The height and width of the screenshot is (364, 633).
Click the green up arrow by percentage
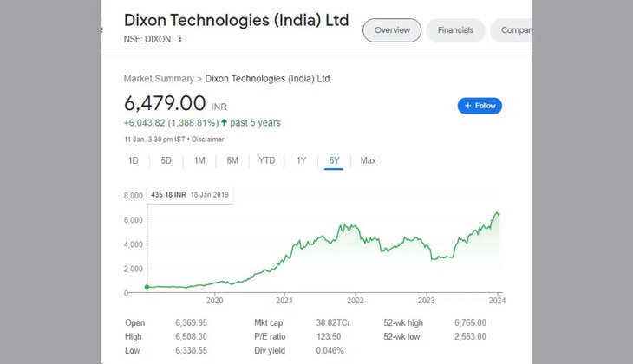point(224,122)
